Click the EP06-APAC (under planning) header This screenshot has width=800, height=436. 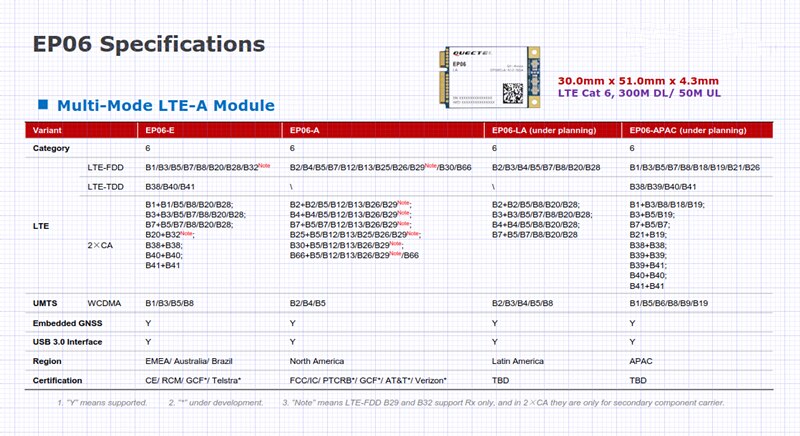click(688, 131)
